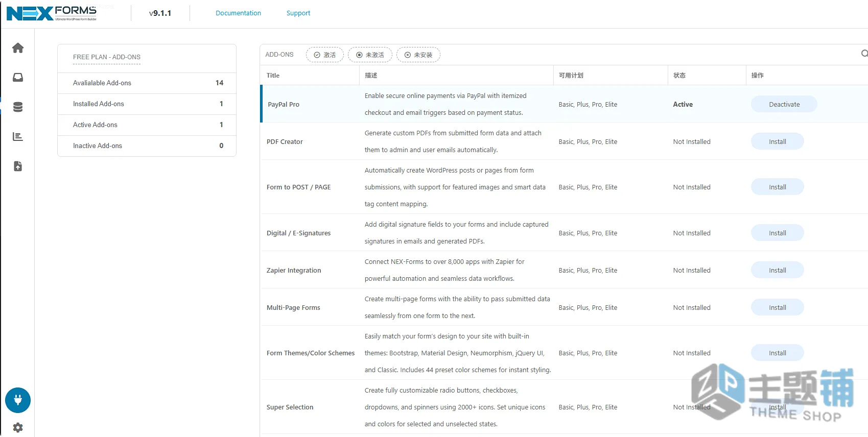Viewport: 868px width, 437px height.
Task: Click the Avalialable Add-ons count 14
Action: click(219, 83)
